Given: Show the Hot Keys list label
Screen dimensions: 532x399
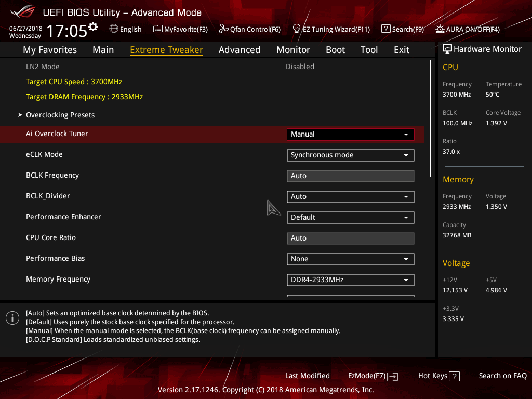Looking at the screenshot, I should click(433, 376).
